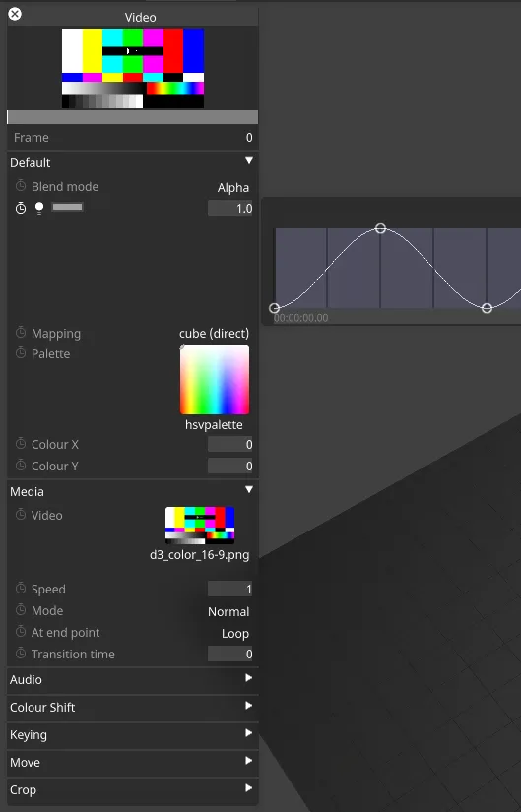Click the Blend mode keyframe clock icon
The height and width of the screenshot is (812, 521).
click(x=21, y=185)
